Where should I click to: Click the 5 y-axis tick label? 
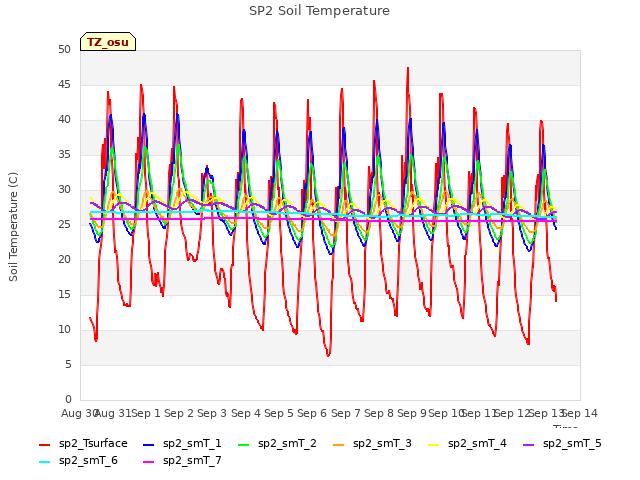(68, 365)
